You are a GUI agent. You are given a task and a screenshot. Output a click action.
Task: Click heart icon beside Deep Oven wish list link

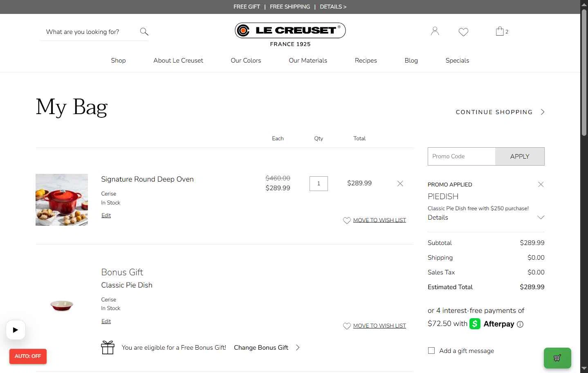347,220
